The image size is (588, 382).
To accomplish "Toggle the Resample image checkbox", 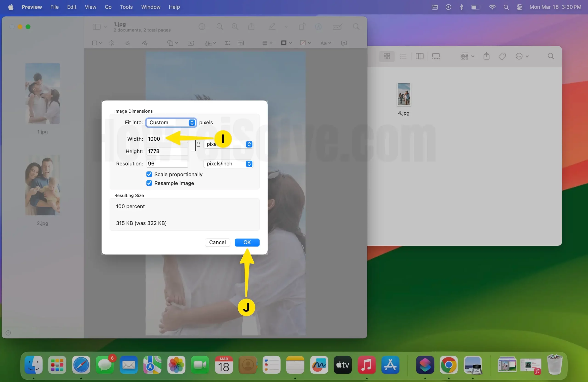I will 149,183.
